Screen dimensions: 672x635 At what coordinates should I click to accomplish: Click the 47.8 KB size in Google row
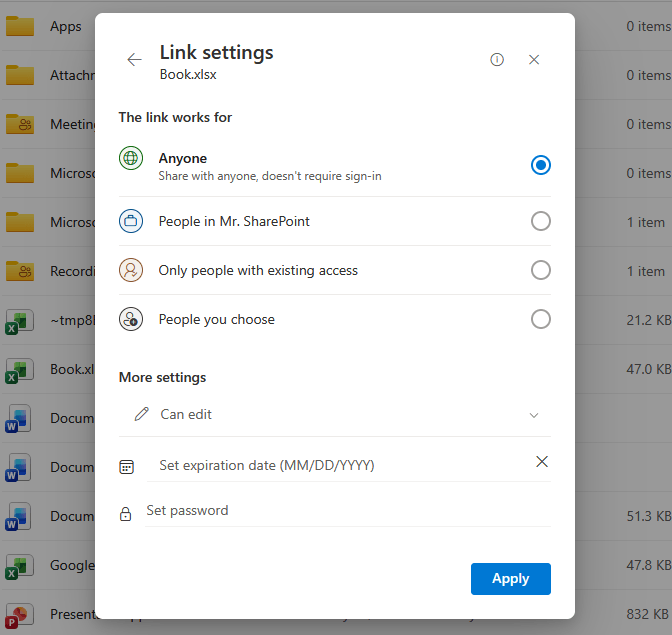click(x=648, y=565)
